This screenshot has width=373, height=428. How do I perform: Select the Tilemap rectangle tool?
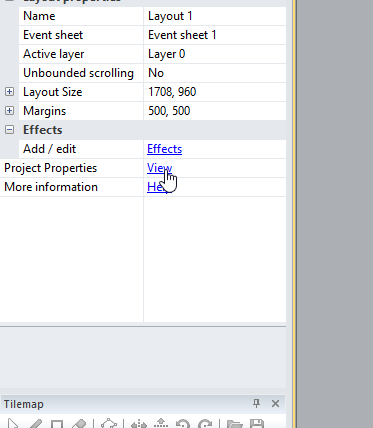pyautogui.click(x=57, y=424)
